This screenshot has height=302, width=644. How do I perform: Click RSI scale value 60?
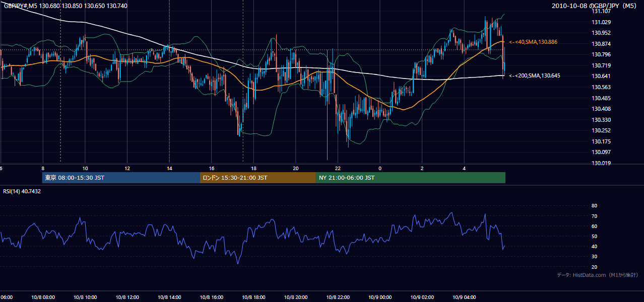click(594, 226)
